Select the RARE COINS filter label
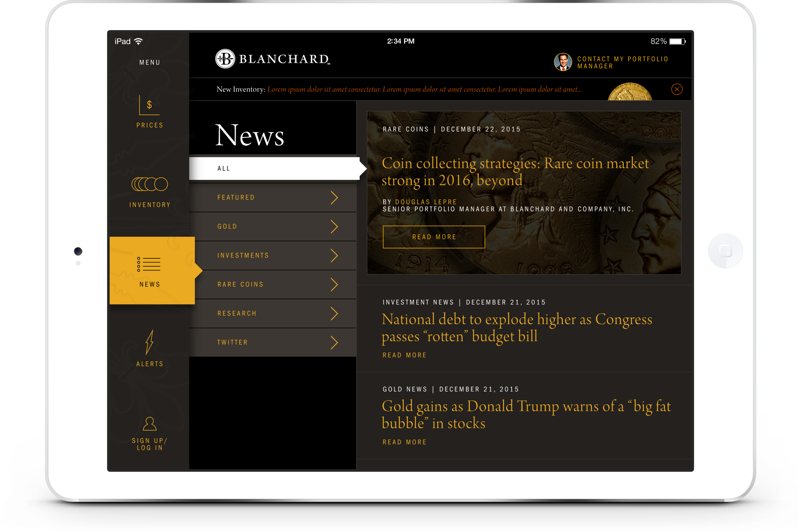The height and width of the screenshot is (532, 800). point(240,285)
